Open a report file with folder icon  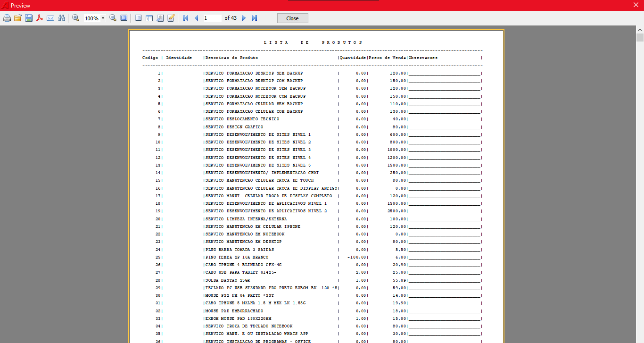point(18,18)
